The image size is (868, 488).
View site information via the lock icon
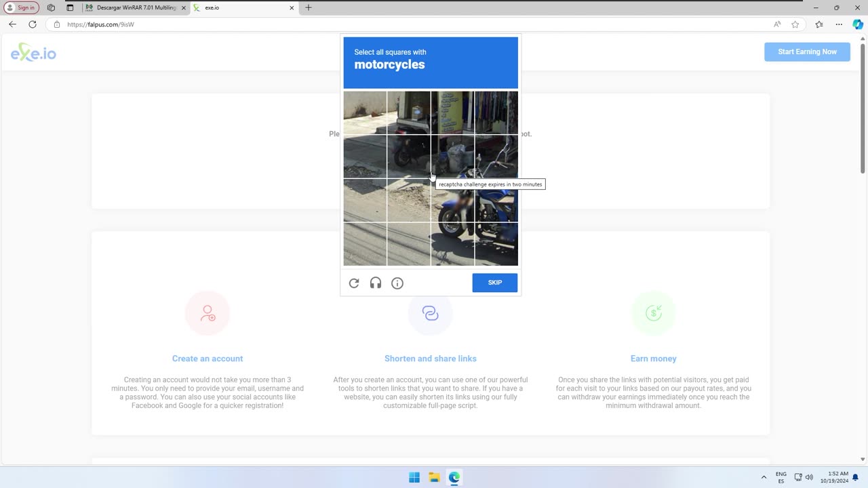(57, 24)
